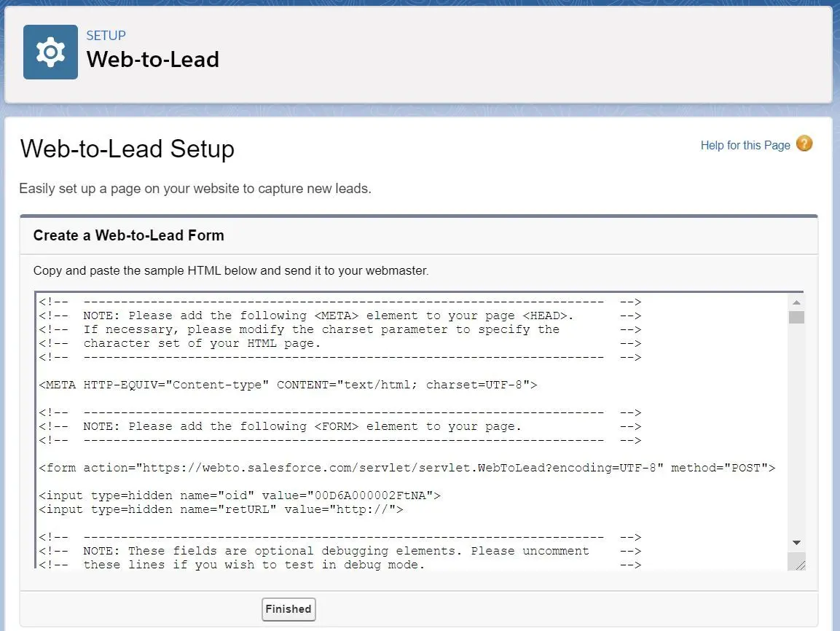840x631 pixels.
Task: Click the hidden input retURL line
Action: [221, 509]
